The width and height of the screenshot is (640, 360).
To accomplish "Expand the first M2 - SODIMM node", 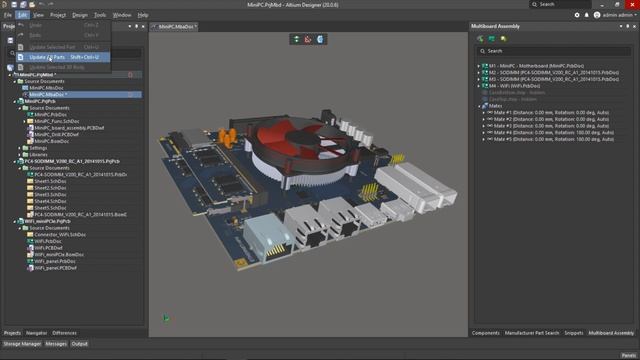I will (x=479, y=73).
